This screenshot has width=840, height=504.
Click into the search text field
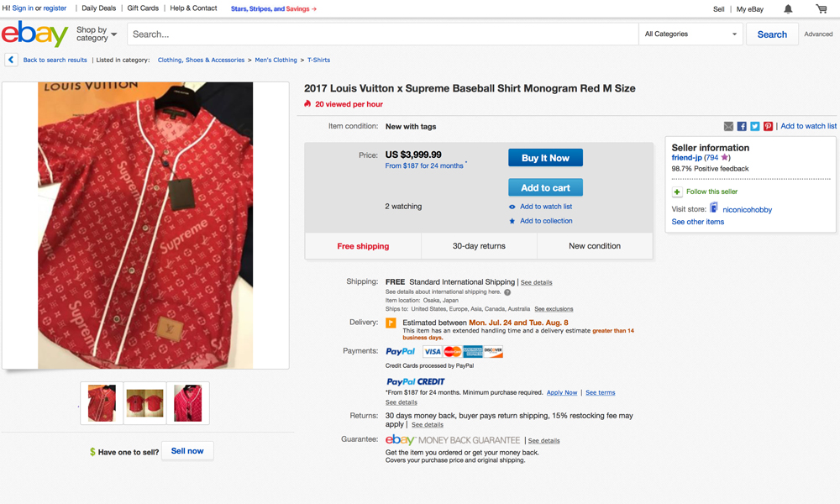(x=382, y=34)
